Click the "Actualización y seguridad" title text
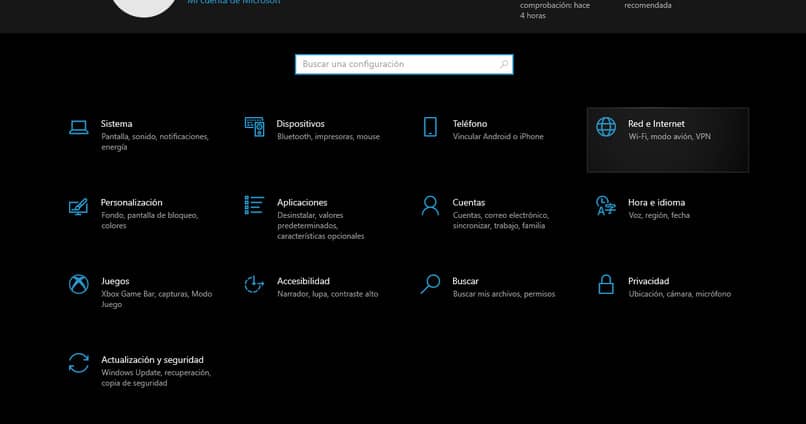Screen dimensions: 806x424 tap(152, 359)
